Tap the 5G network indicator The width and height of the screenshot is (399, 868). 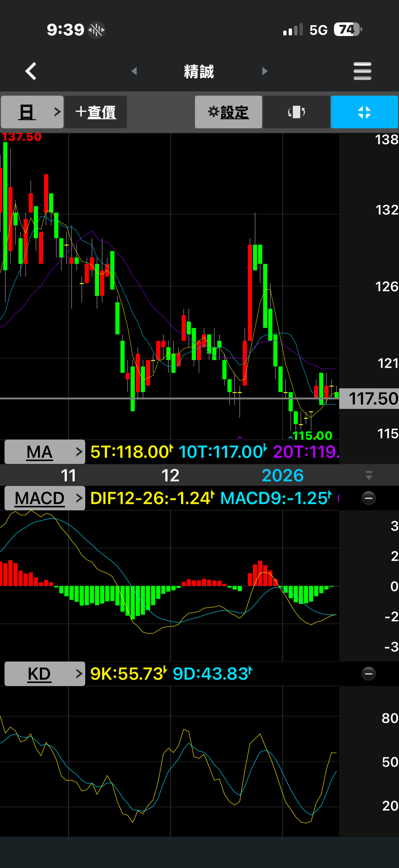[x=318, y=30]
